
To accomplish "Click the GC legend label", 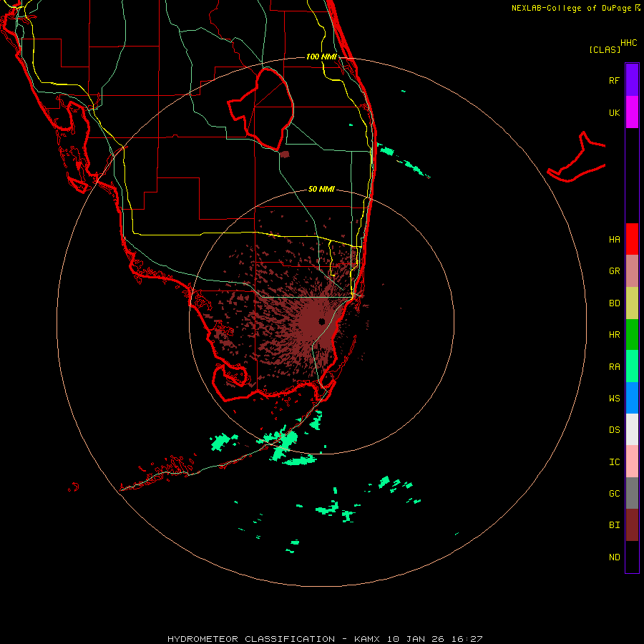I will 614,493.
